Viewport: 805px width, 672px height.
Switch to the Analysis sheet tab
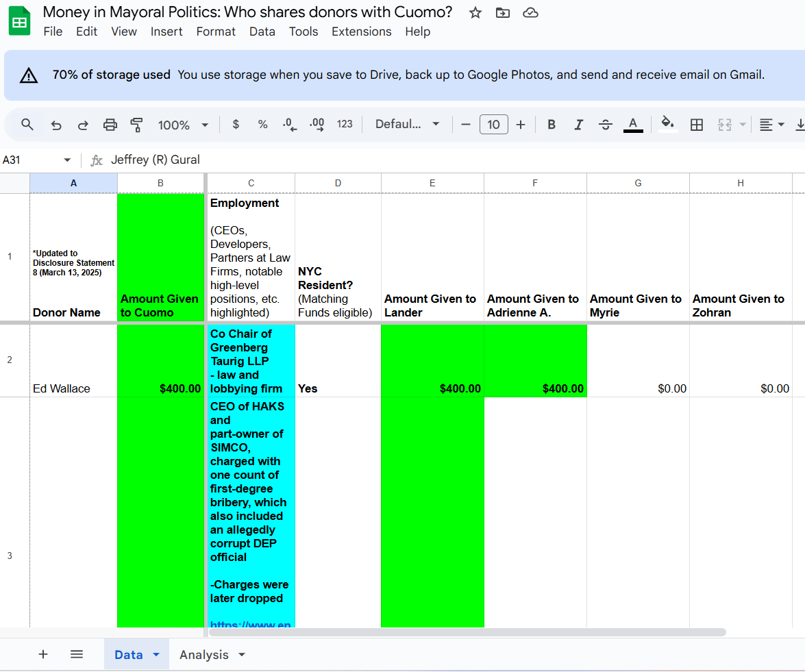203,655
